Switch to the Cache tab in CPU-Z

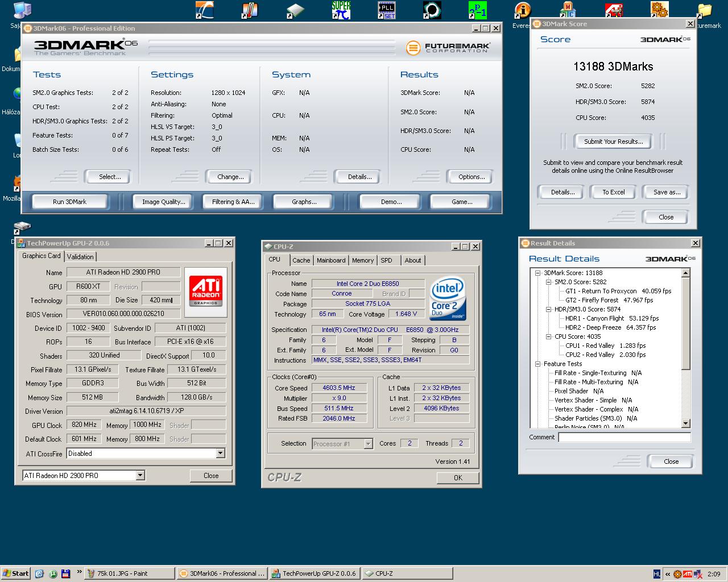pyautogui.click(x=301, y=260)
